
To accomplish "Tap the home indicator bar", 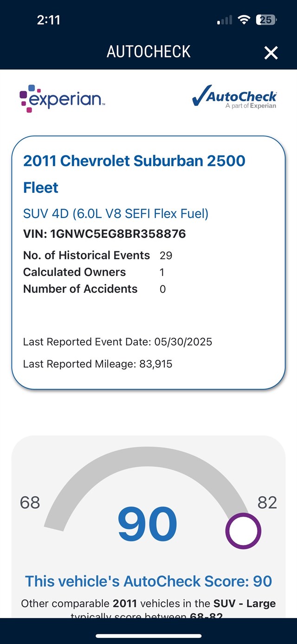I will point(148,636).
